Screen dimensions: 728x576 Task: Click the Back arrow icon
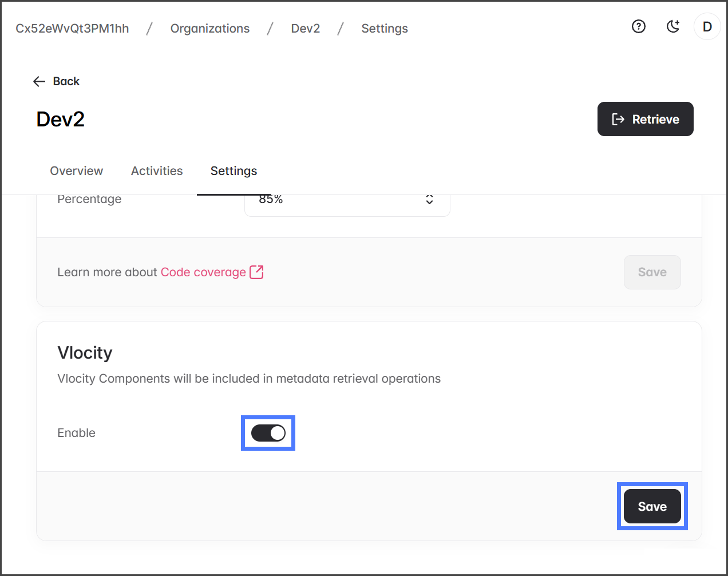tap(39, 81)
